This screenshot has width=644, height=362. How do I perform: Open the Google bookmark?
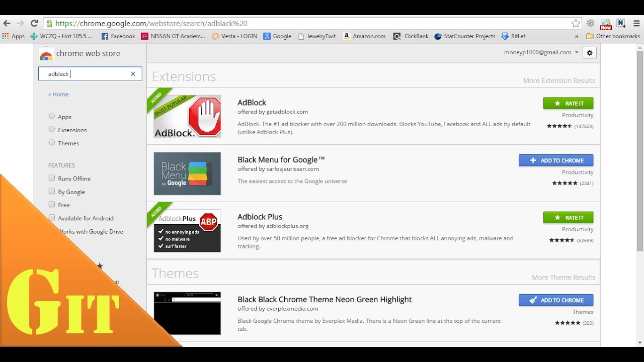(x=278, y=36)
